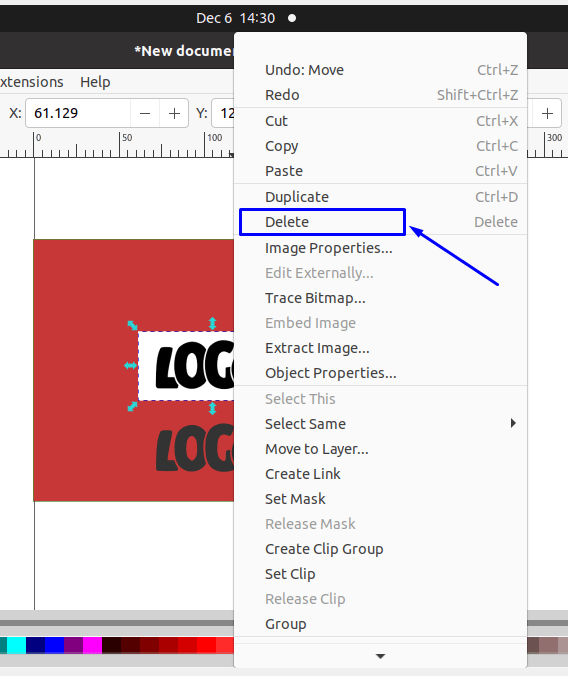
Task: Click the dark gray LOGO text object
Action: point(195,448)
